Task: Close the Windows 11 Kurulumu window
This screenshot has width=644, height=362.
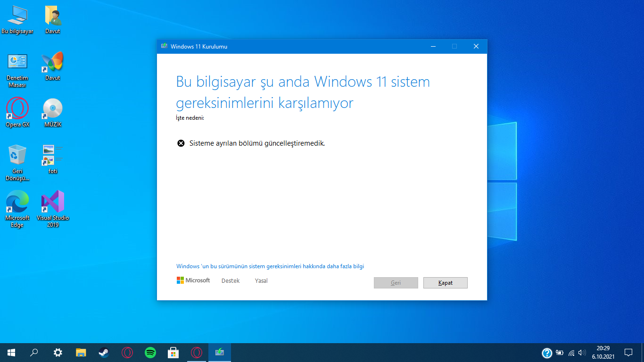Action: (476, 46)
